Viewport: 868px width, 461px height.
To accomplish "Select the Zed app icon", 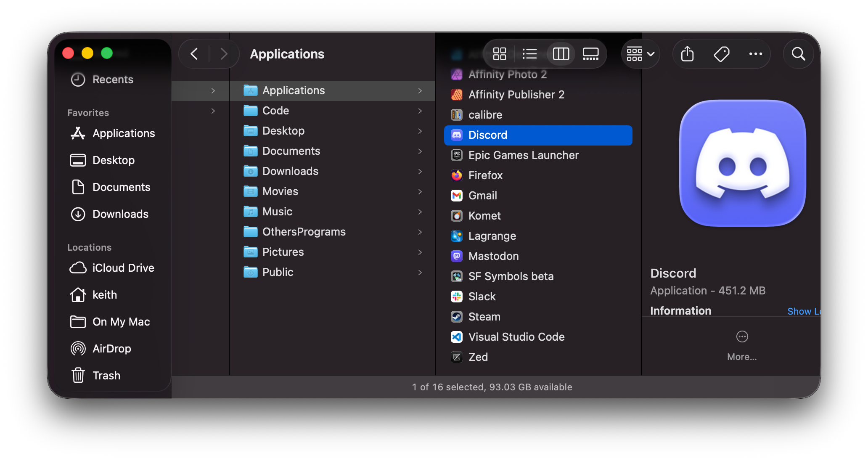I will pos(457,357).
